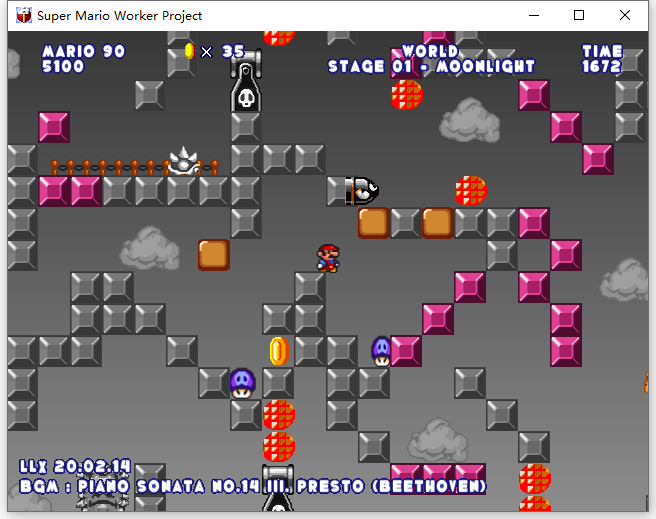656x519 pixels.
Task: Click the score value "5100"
Action: coord(63,66)
